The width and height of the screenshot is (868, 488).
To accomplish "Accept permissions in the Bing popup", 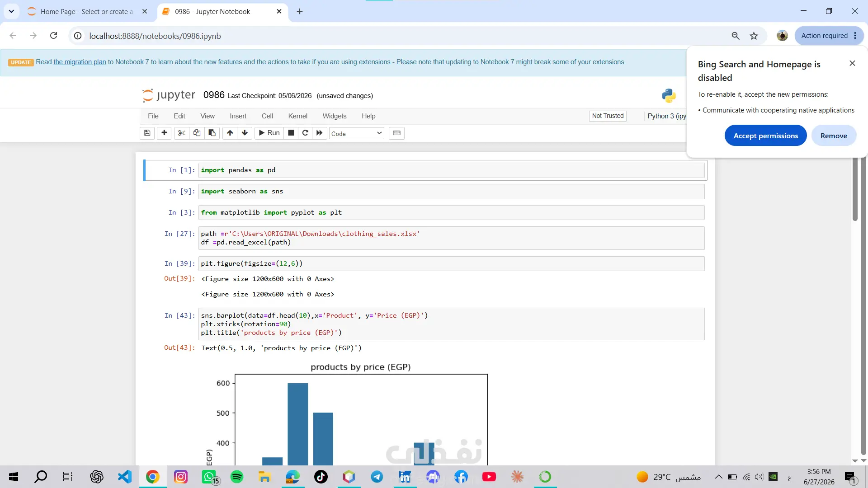I will [x=765, y=136].
